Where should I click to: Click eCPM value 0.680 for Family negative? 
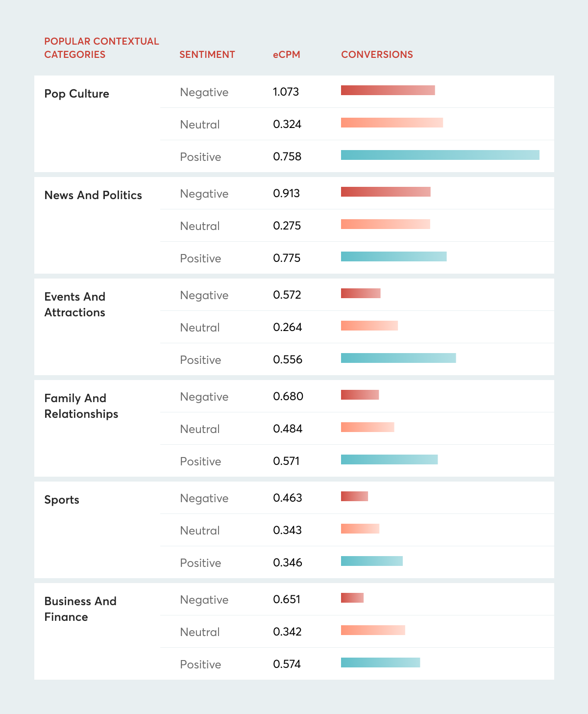(x=288, y=396)
